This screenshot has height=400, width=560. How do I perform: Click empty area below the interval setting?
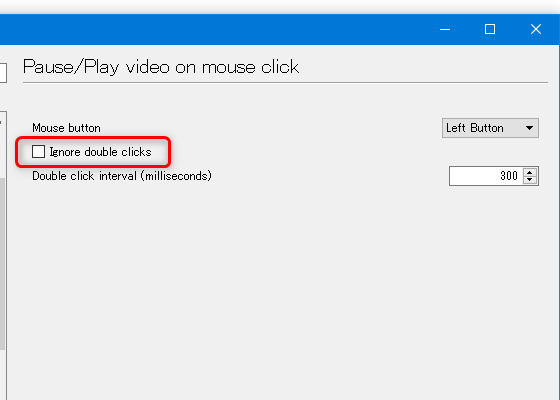pyautogui.click(x=279, y=286)
